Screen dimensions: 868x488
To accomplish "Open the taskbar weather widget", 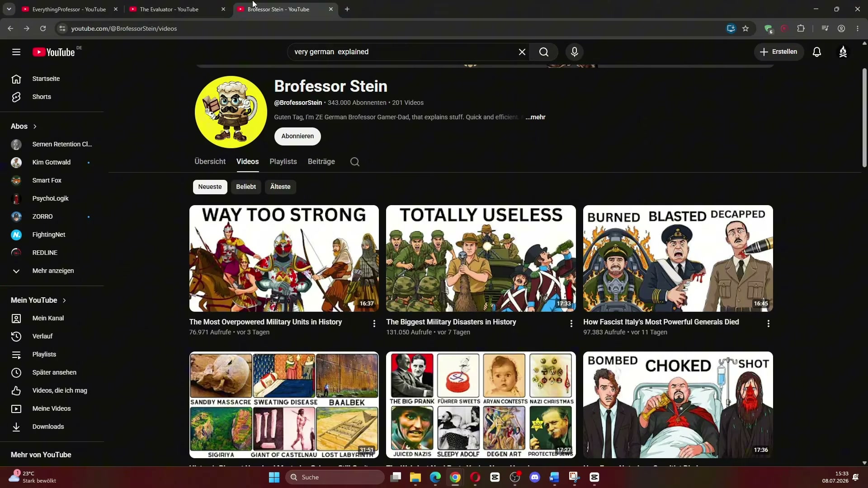I will [33, 477].
